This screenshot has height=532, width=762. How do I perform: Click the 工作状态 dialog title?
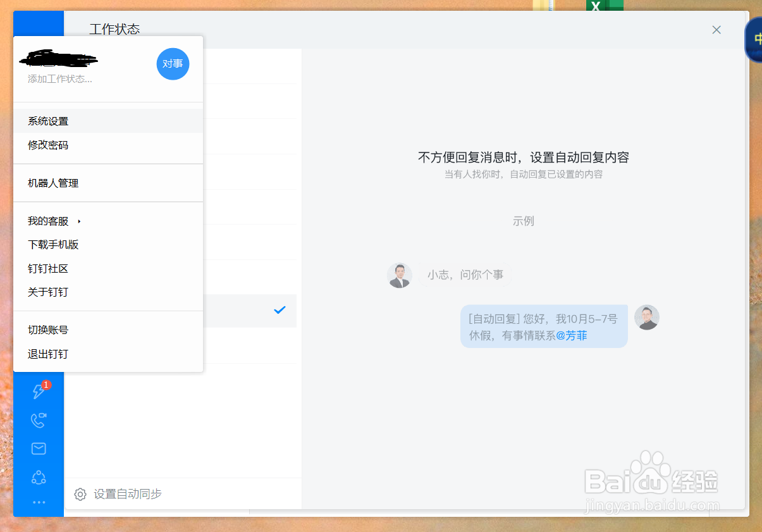[x=114, y=29]
